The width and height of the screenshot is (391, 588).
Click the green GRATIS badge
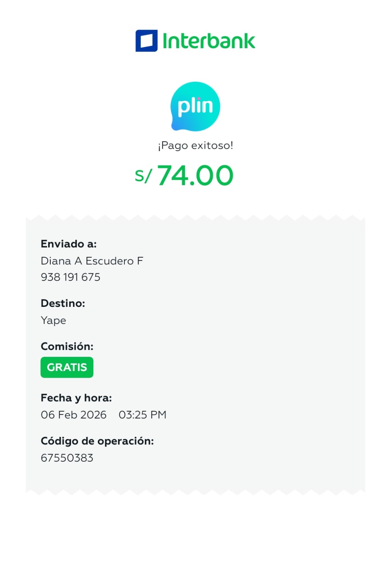pyautogui.click(x=67, y=367)
